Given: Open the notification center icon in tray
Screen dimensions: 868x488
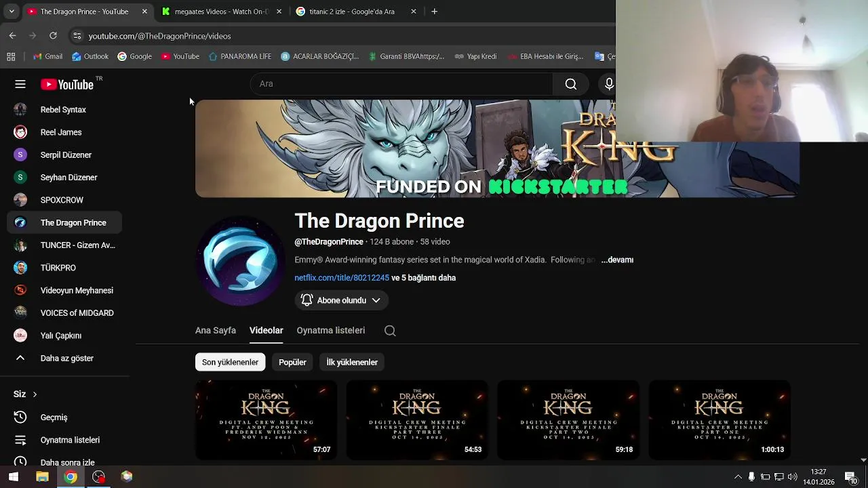Looking at the screenshot, I should coord(850,476).
